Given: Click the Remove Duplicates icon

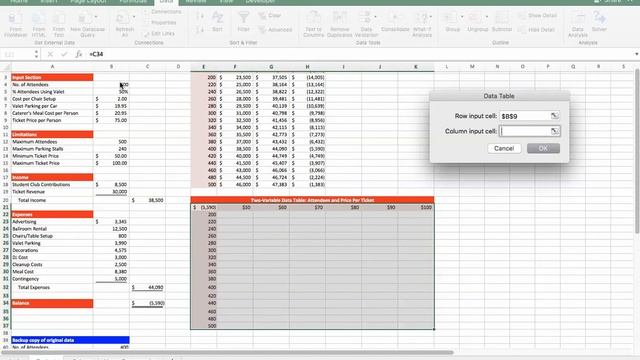Looking at the screenshot, I should (x=340, y=24).
